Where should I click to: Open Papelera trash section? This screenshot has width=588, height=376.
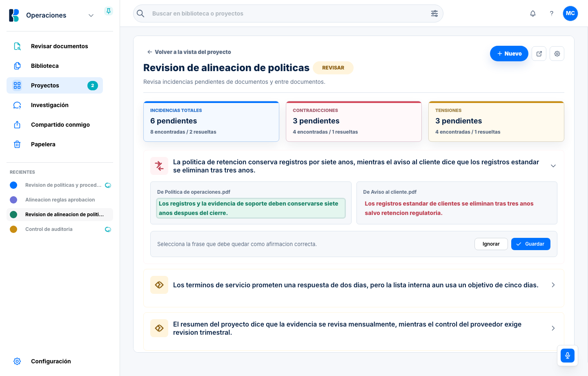(55, 144)
